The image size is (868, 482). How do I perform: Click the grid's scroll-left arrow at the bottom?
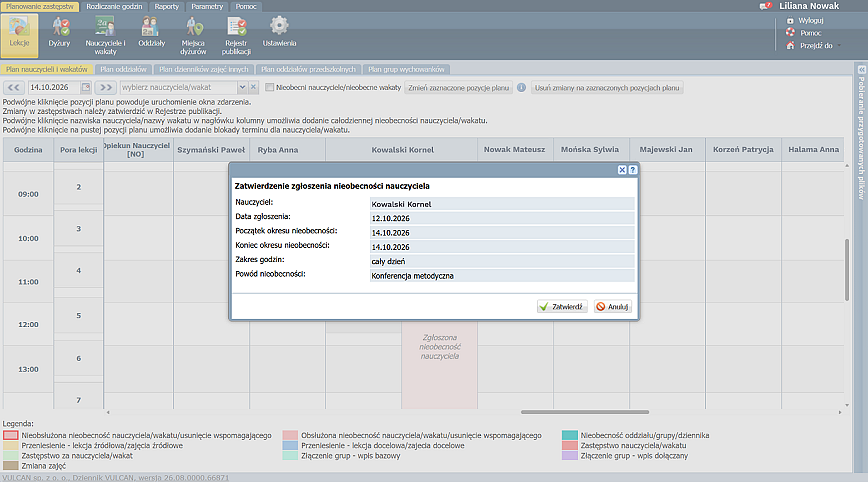[x=108, y=412]
